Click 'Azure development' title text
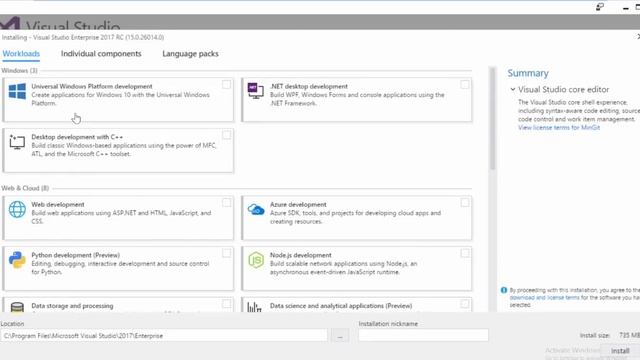 [x=298, y=204]
